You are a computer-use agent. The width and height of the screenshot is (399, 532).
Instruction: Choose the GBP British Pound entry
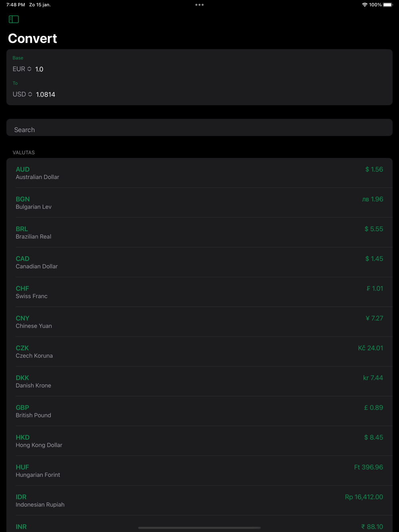pos(199,411)
